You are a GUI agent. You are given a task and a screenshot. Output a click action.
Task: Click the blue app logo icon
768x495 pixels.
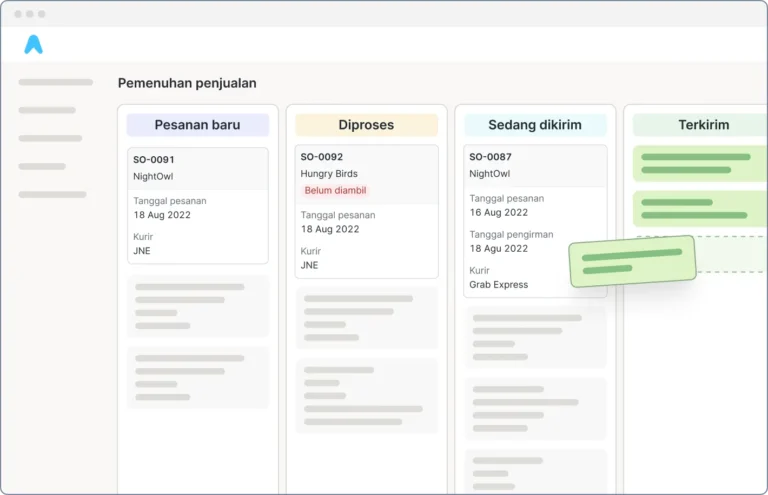[34, 45]
